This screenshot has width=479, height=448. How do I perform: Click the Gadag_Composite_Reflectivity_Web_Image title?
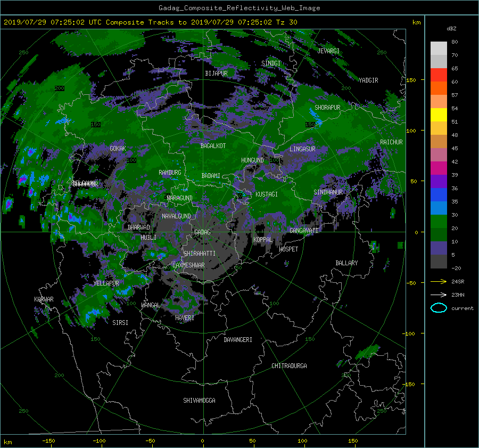pyautogui.click(x=239, y=8)
